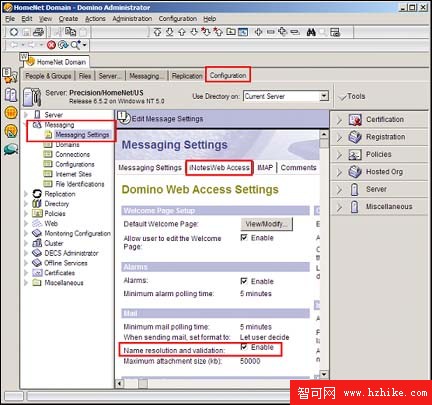Expand the Registration tools section
Screen dimensions: 432x405
point(339,137)
